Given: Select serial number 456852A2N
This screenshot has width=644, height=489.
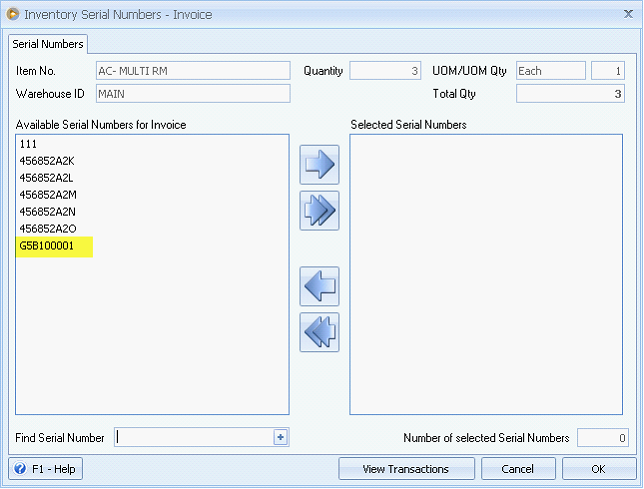Looking at the screenshot, I should 48,212.
